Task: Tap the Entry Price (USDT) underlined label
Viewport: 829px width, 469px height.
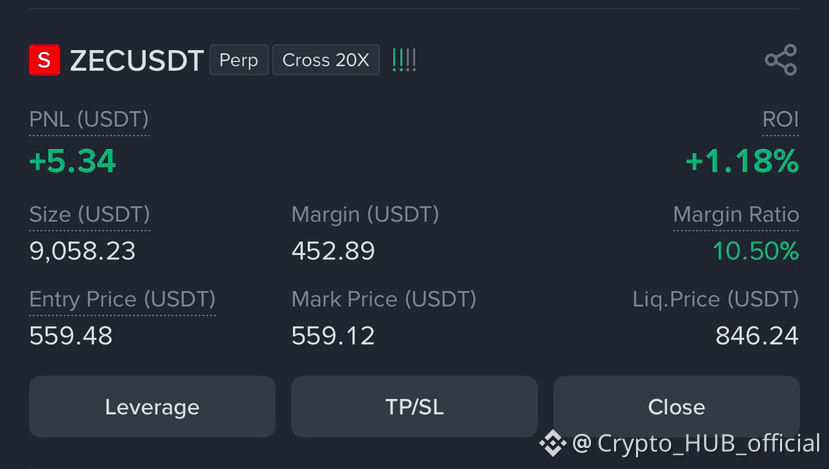Action: coord(122,299)
